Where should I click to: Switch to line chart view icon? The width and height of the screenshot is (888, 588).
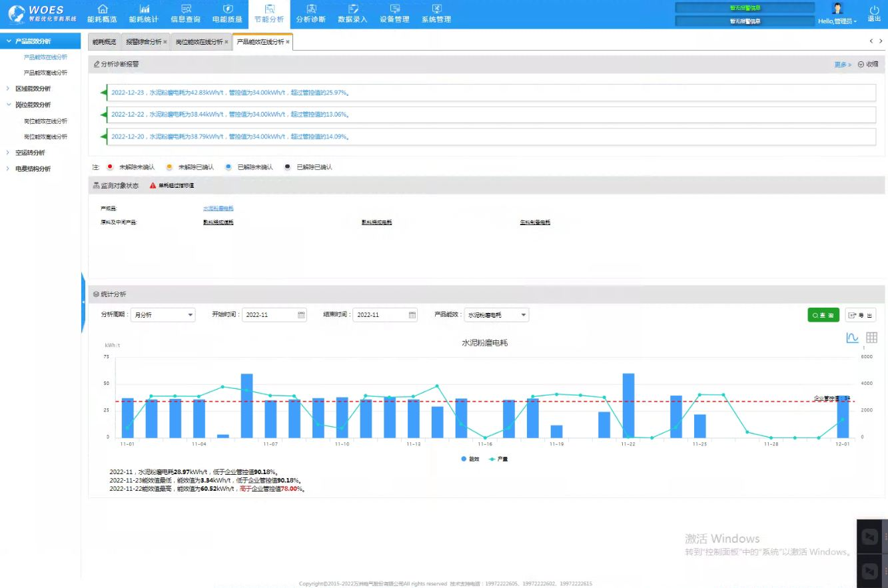[852, 338]
